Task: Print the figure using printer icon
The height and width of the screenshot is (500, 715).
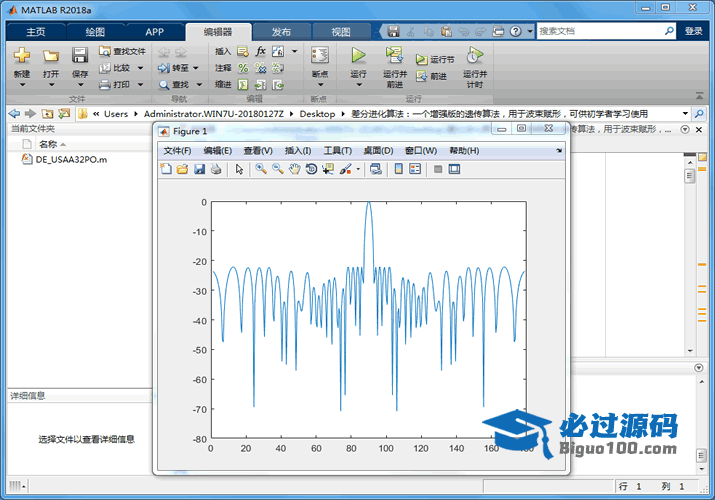Action: coord(215,169)
